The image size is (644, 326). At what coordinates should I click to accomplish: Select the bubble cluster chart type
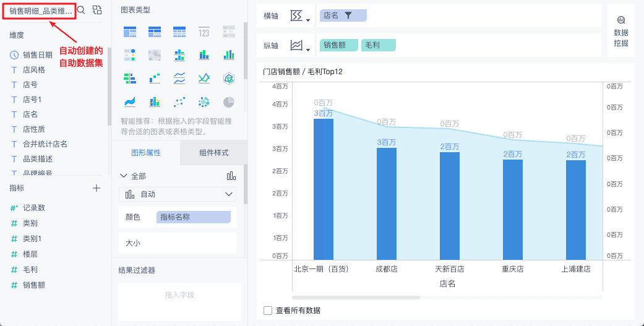[204, 102]
